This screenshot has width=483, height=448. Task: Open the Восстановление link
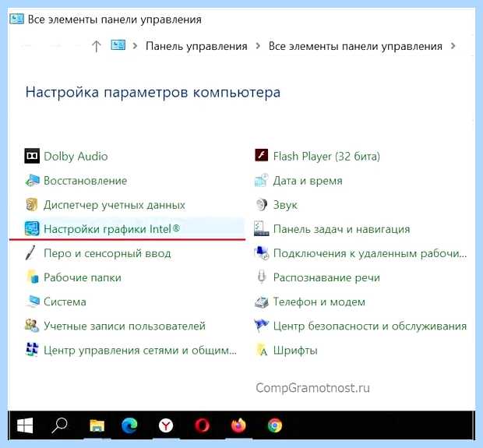[x=86, y=181]
